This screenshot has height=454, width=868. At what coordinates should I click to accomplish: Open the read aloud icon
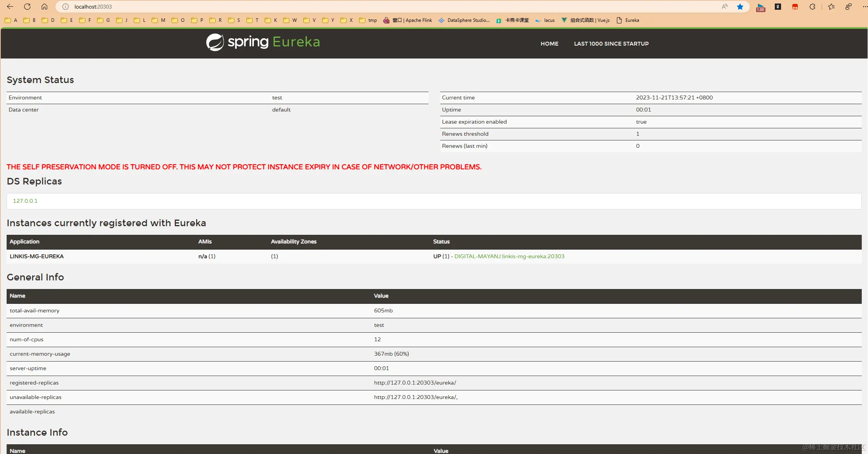coord(725,7)
